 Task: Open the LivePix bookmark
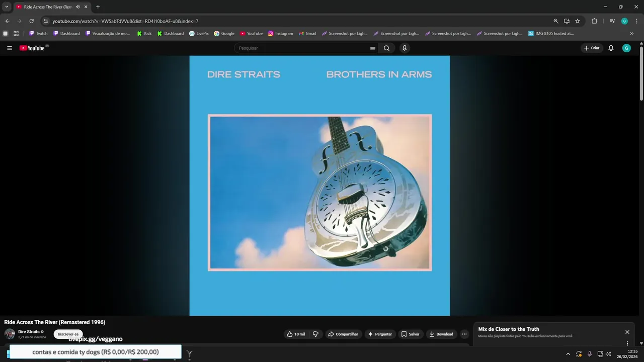(x=199, y=34)
